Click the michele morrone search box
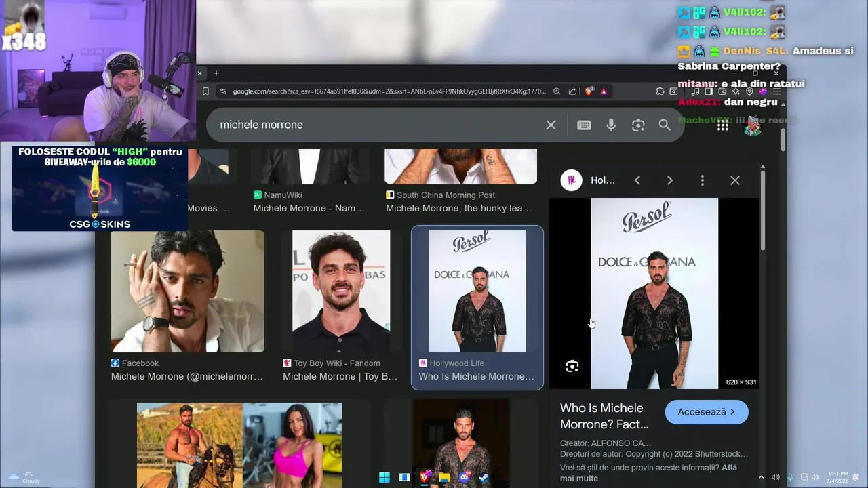The image size is (868, 488). tap(380, 125)
